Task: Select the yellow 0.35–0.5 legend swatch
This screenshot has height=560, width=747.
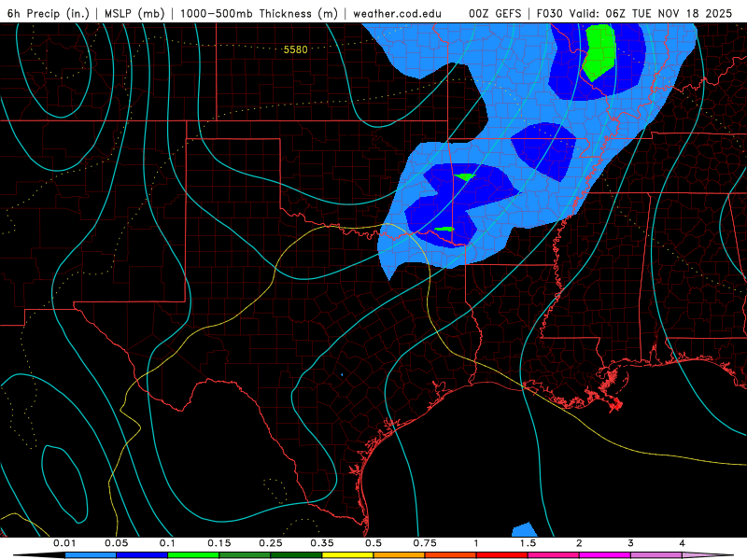Action: (x=347, y=555)
